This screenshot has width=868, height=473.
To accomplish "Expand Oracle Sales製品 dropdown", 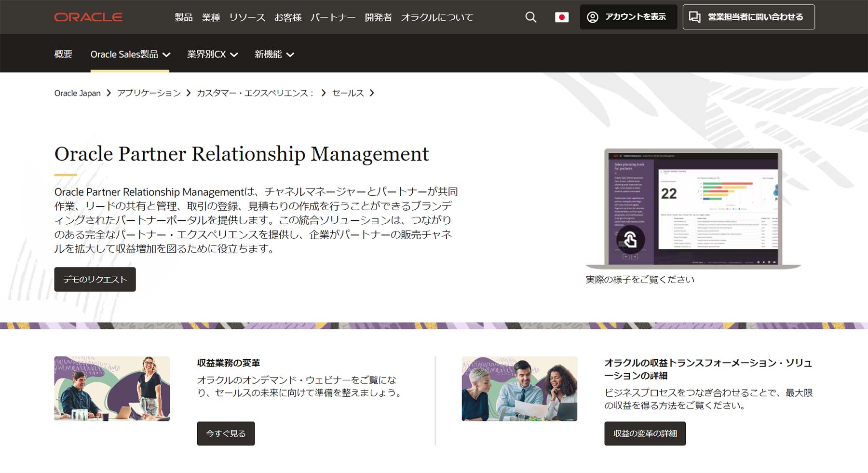I will (130, 54).
